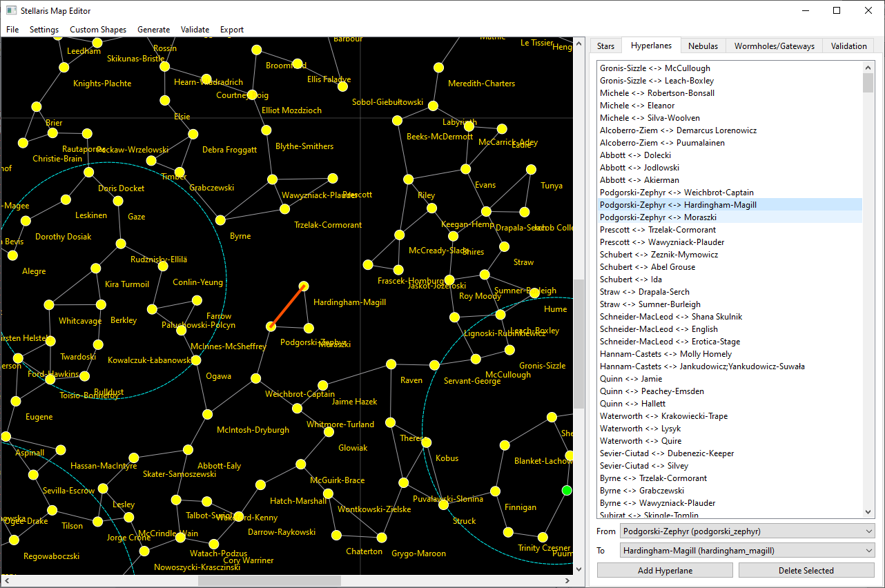The image size is (885, 588).
Task: Select 'Alcoberro-Ziem <-> Puumalainen' list row
Action: pyautogui.click(x=730, y=142)
